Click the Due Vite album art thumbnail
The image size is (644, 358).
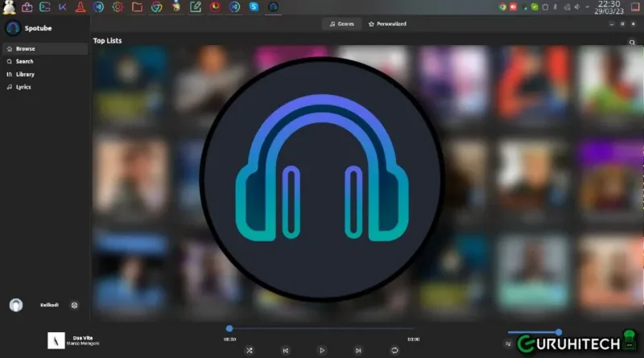pos(56,340)
